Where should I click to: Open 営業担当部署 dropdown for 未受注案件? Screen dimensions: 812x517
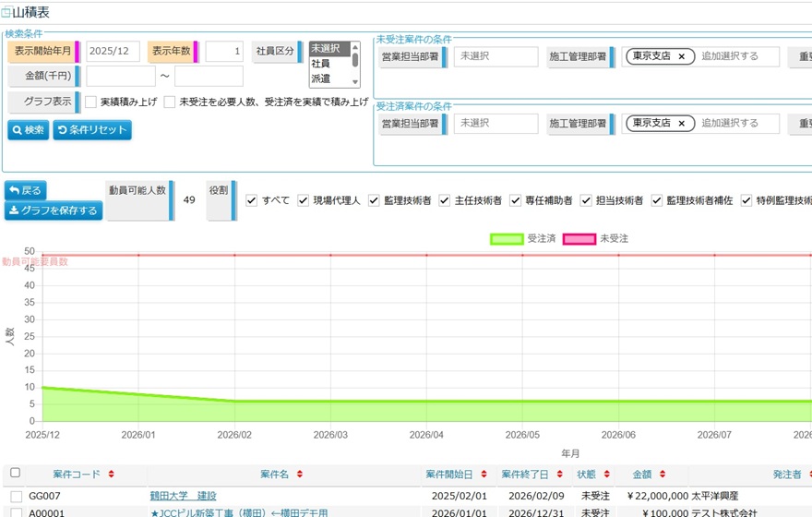[496, 56]
